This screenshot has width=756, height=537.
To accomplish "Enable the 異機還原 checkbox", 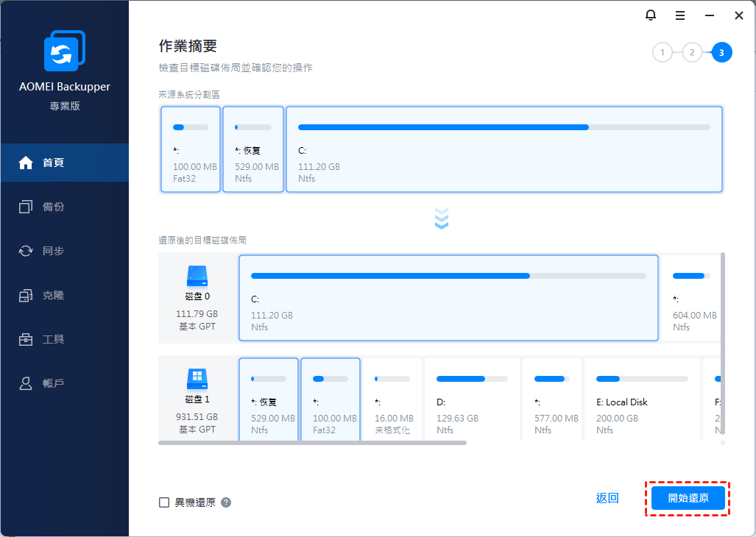I will tap(164, 502).
